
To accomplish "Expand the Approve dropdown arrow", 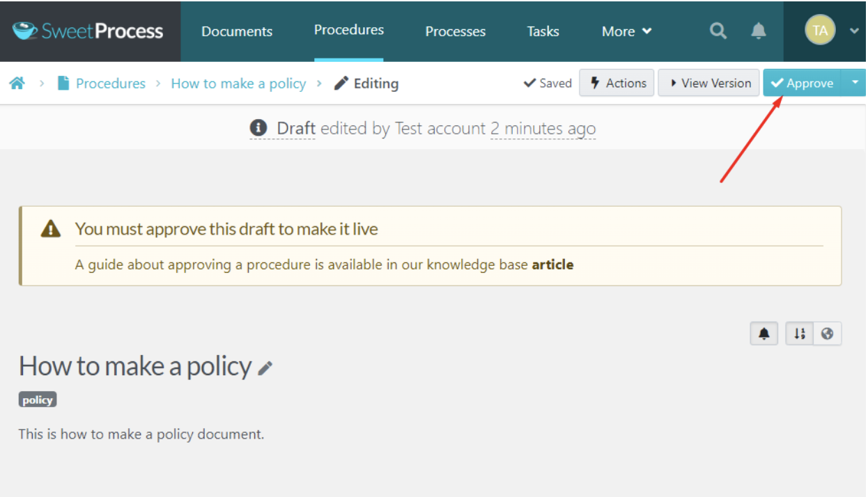I will click(x=854, y=83).
